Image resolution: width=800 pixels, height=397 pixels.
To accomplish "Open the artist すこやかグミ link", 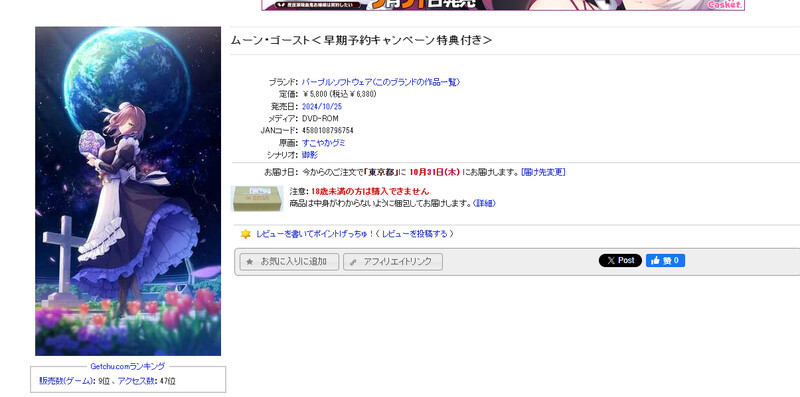I will (323, 143).
